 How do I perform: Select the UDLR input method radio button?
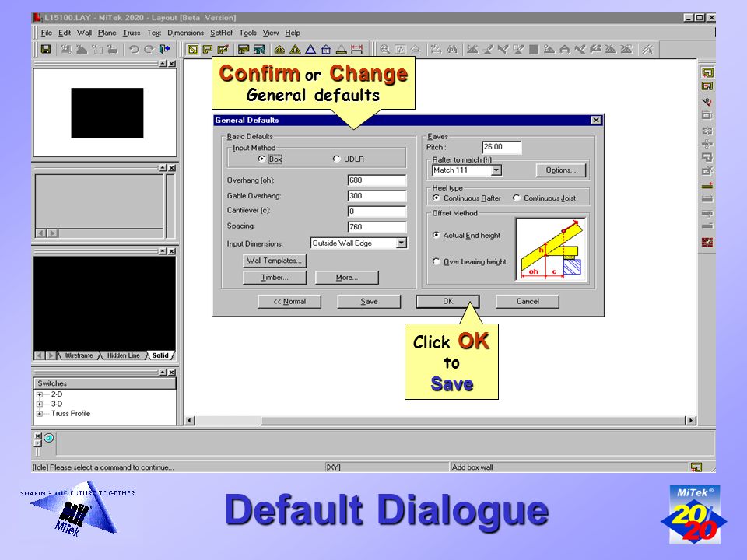pyautogui.click(x=336, y=159)
